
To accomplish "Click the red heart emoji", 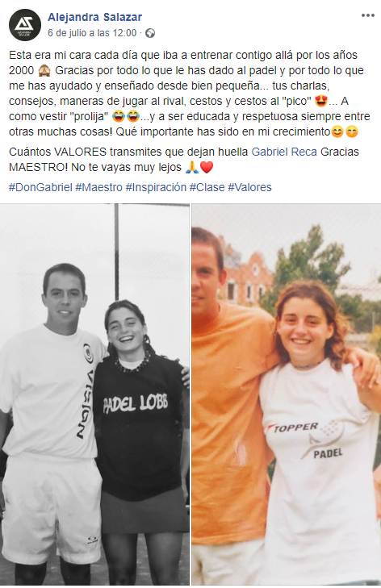I will point(207,167).
